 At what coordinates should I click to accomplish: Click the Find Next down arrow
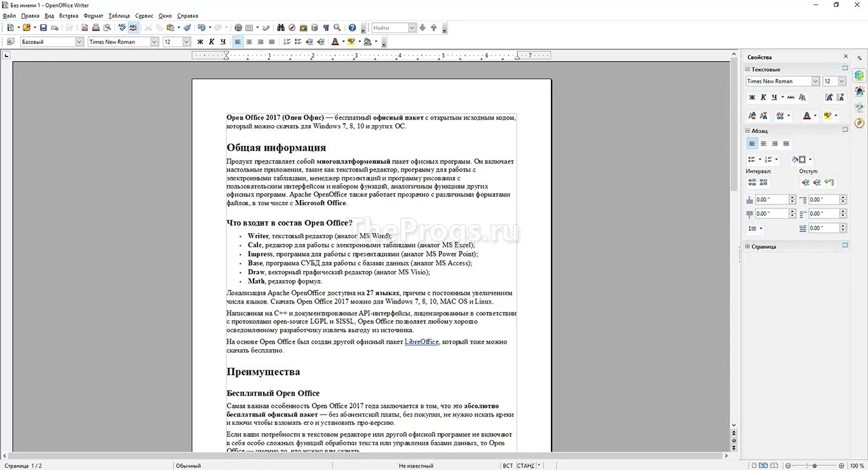coord(423,28)
